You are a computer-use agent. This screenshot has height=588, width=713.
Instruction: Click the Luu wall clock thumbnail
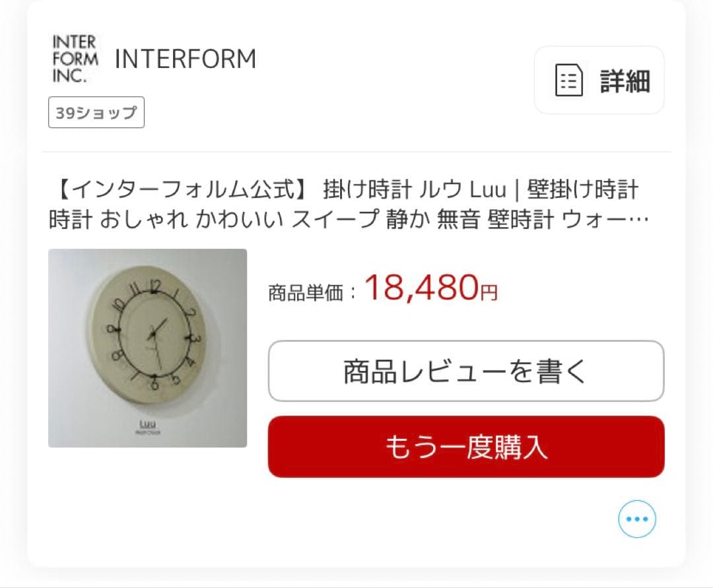click(147, 346)
